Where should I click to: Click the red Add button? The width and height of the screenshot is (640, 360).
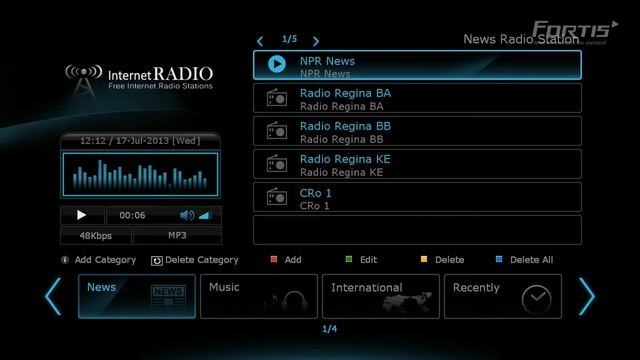click(286, 260)
